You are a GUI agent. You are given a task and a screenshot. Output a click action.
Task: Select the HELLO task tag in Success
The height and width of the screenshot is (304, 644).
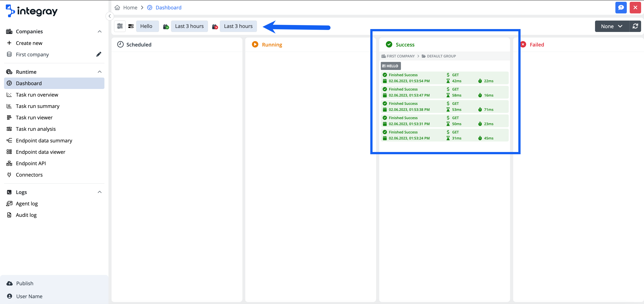click(390, 66)
